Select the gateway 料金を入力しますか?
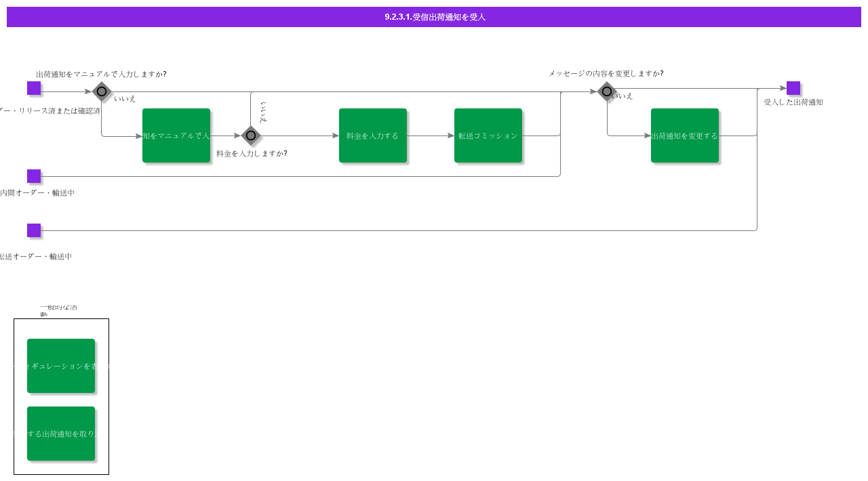This screenshot has width=868, height=481. [x=251, y=135]
